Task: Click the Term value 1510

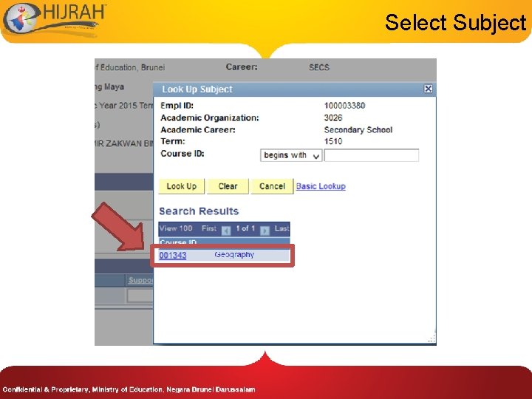Action: [333, 141]
